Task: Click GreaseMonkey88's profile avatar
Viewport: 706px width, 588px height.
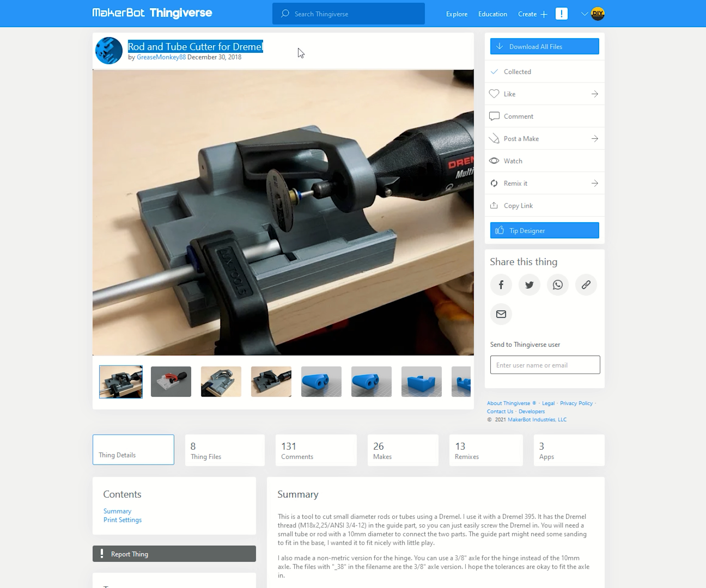Action: tap(109, 51)
